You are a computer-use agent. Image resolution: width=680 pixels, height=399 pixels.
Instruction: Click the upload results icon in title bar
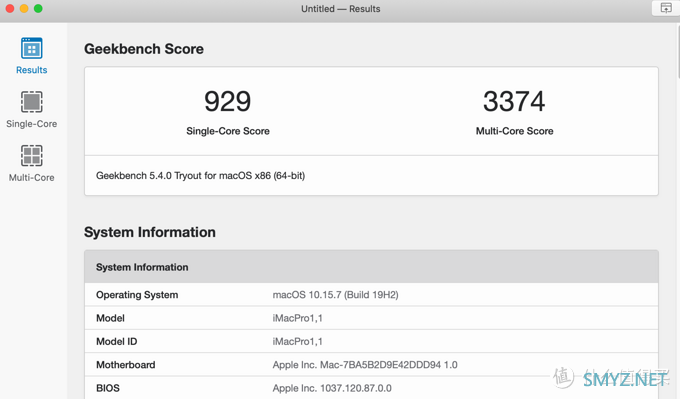coord(666,8)
